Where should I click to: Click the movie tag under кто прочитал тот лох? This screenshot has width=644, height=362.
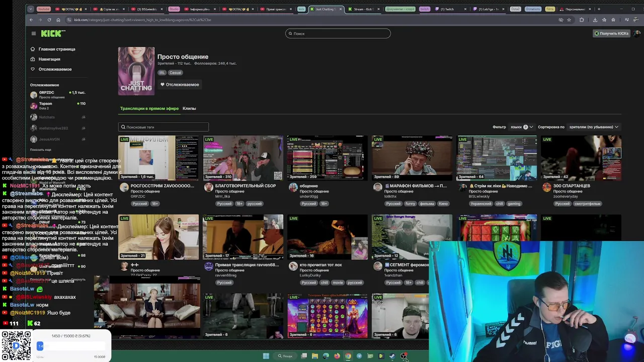[338, 283]
